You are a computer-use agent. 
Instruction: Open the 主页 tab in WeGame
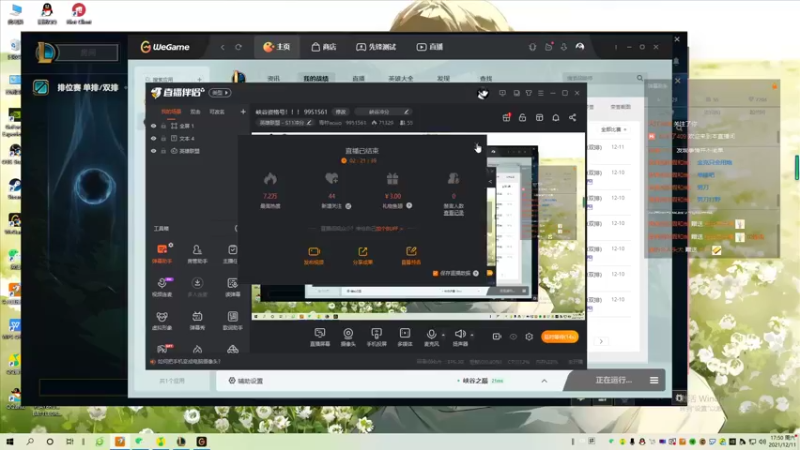click(x=277, y=47)
